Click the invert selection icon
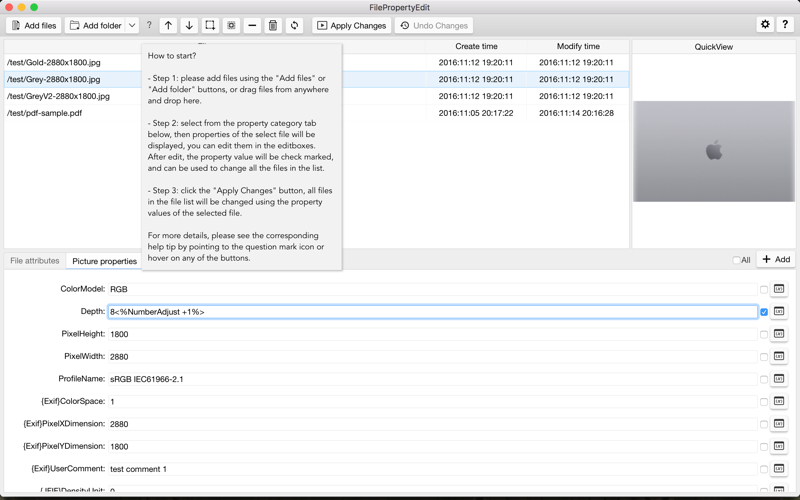The image size is (800, 500). 231,26
